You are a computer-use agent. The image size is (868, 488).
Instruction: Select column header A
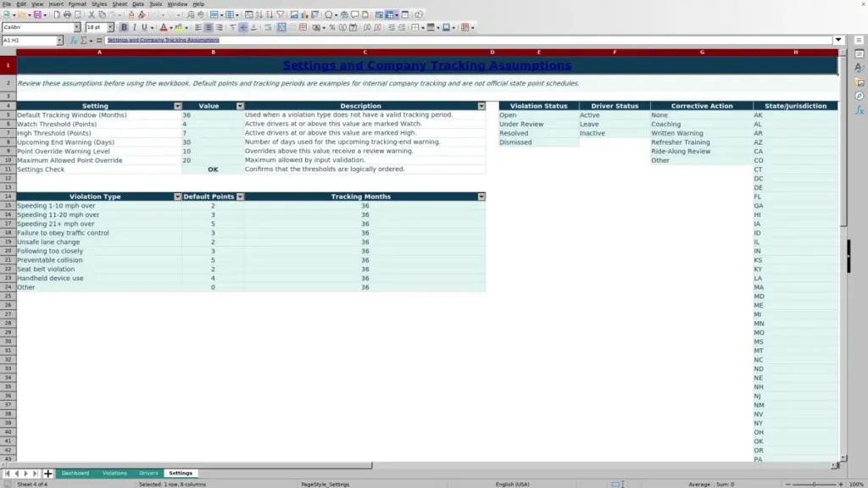[x=99, y=52]
